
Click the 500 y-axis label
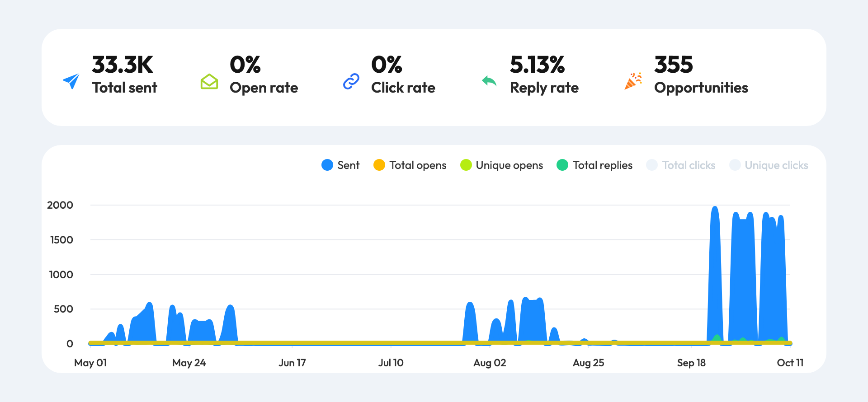click(63, 309)
